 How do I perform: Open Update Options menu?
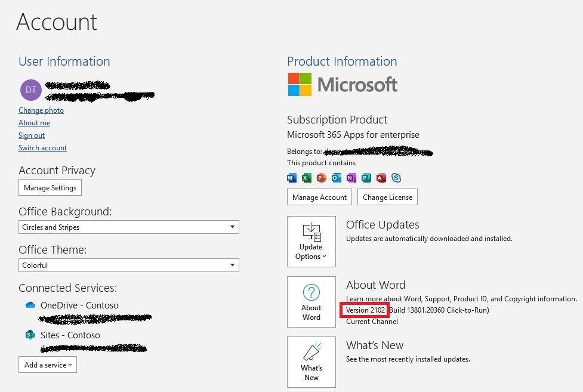click(x=311, y=242)
